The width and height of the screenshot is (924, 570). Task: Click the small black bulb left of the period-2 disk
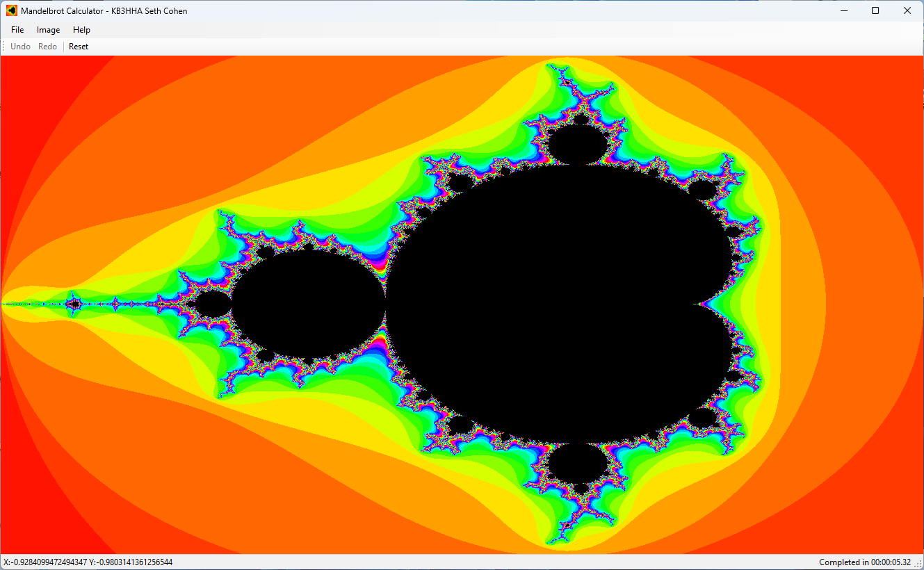(213, 304)
